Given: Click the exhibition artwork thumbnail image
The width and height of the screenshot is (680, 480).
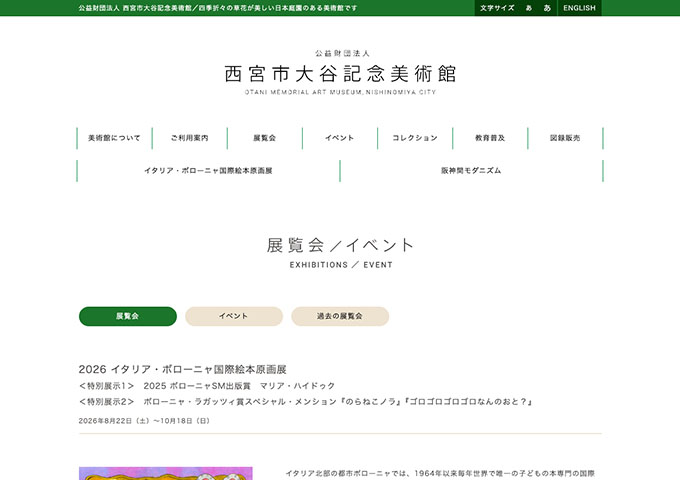Looking at the screenshot, I should (x=166, y=473).
